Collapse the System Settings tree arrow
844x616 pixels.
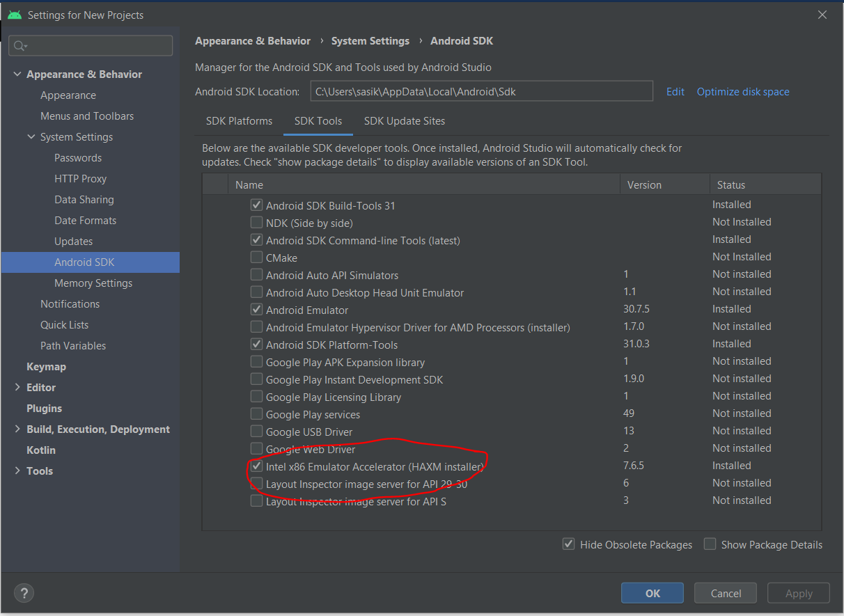point(31,137)
